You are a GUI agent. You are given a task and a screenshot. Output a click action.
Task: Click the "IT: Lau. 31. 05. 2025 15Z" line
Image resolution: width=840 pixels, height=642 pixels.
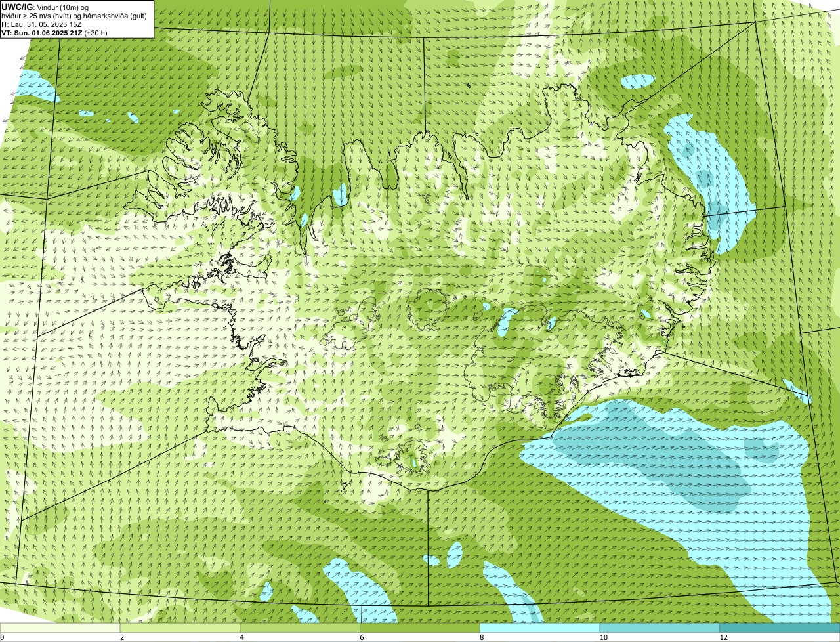[x=41, y=24]
